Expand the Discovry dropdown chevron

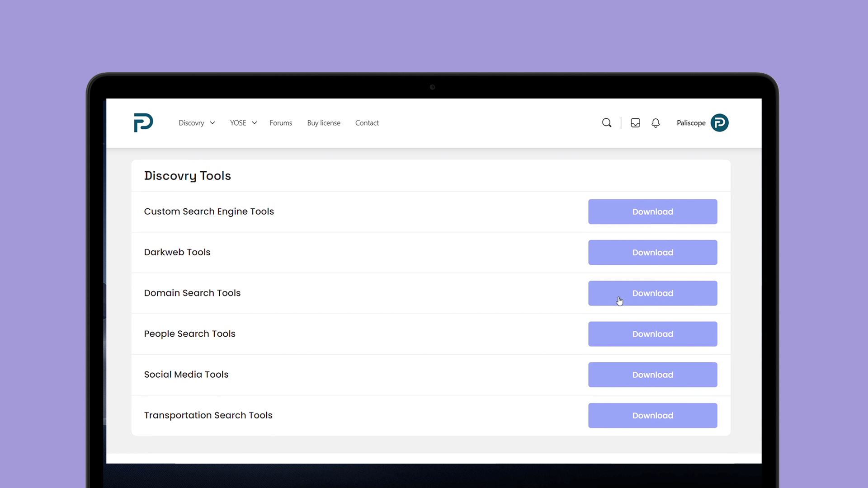(212, 123)
